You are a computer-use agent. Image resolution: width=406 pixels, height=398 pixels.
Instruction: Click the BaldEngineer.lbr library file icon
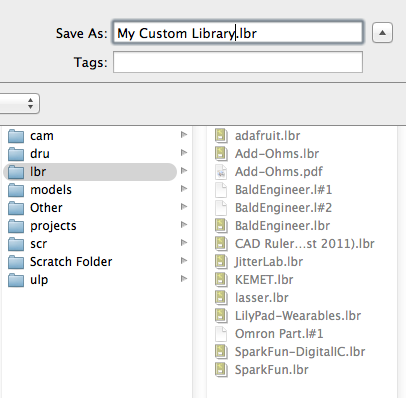click(221, 226)
